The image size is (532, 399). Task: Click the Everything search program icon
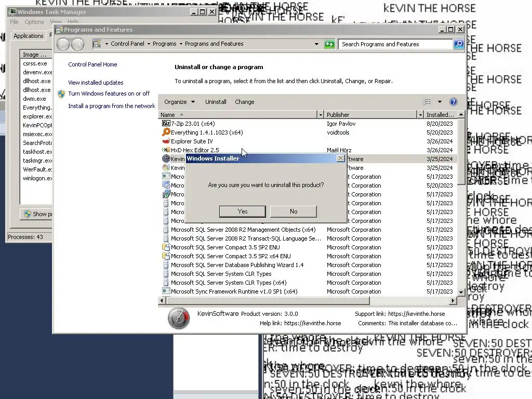coord(166,132)
